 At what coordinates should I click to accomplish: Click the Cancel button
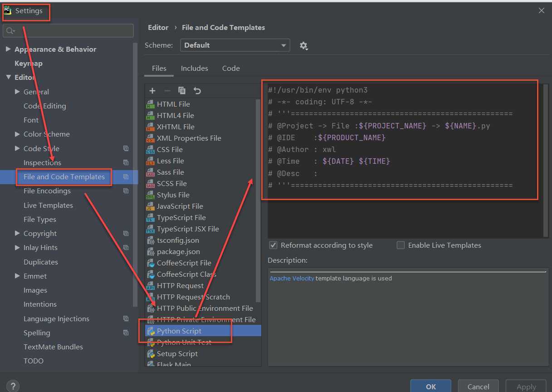[478, 386]
